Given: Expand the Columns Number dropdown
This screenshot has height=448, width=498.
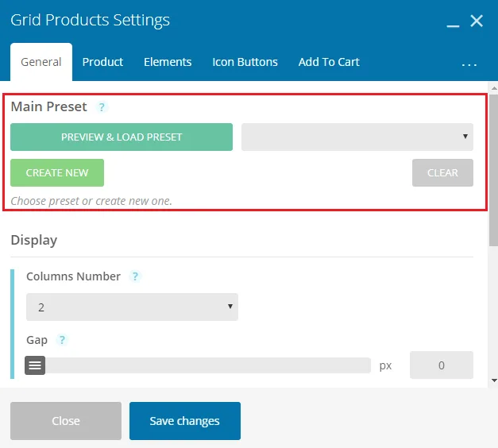Looking at the screenshot, I should pyautogui.click(x=132, y=307).
